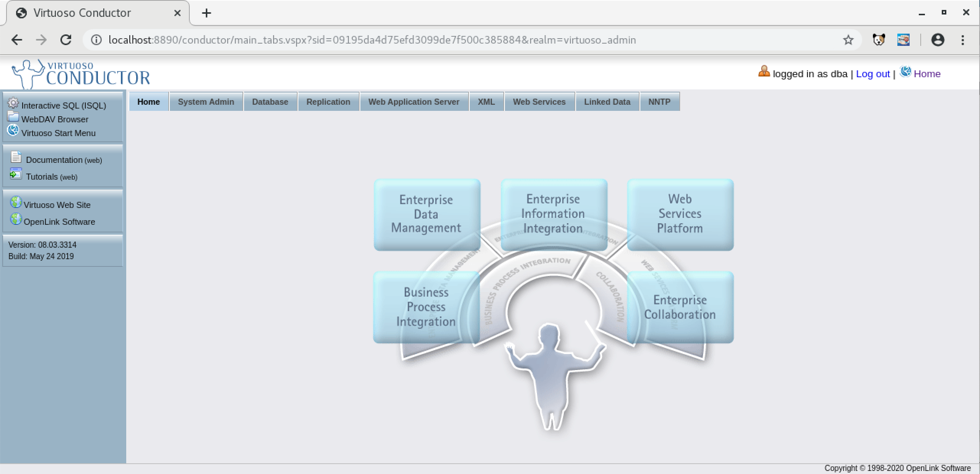Click the Copyright OpenLink Software footer text
This screenshot has width=980, height=474.
click(897, 468)
